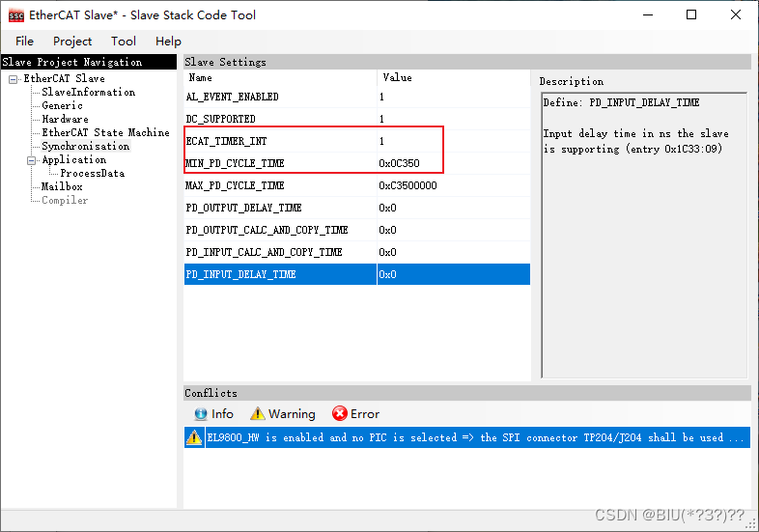This screenshot has width=759, height=532.
Task: Select Mailbox in navigation tree
Action: [x=62, y=187]
